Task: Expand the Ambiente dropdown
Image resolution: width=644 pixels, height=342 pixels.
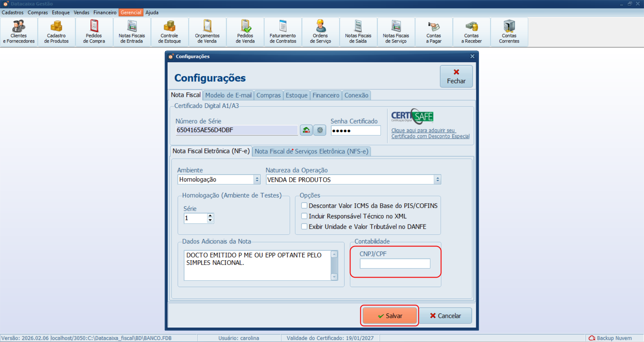Action: point(257,180)
